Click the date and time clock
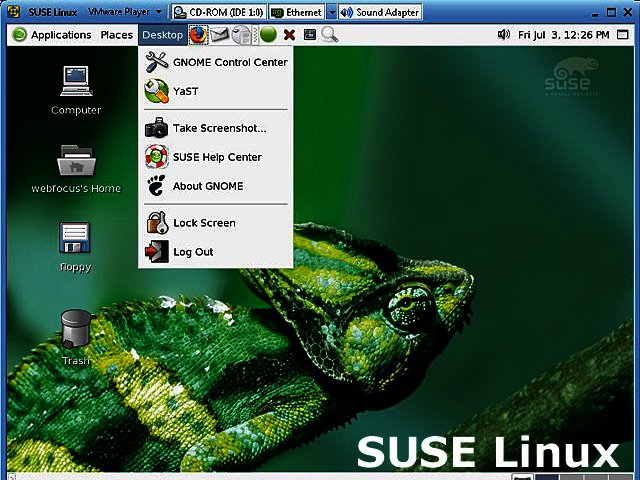 pyautogui.click(x=564, y=34)
